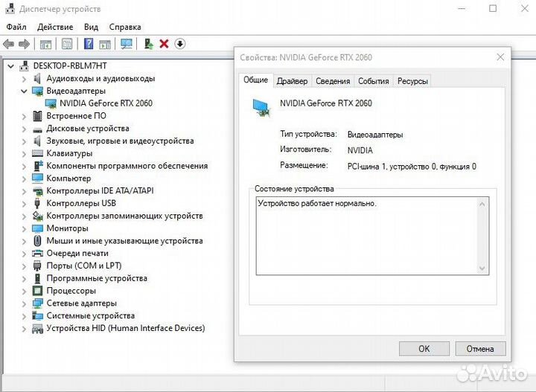
Task: Click the Контроллеры USB icon
Action: point(37,203)
